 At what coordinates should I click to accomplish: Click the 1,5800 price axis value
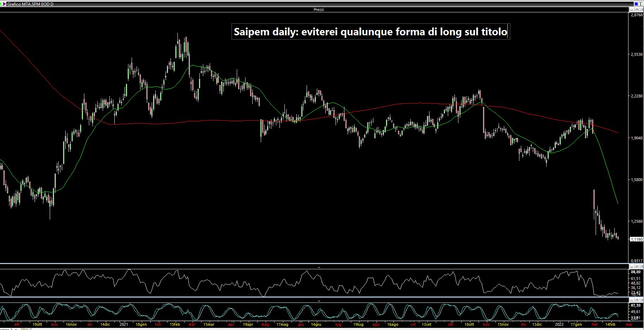tap(637, 180)
